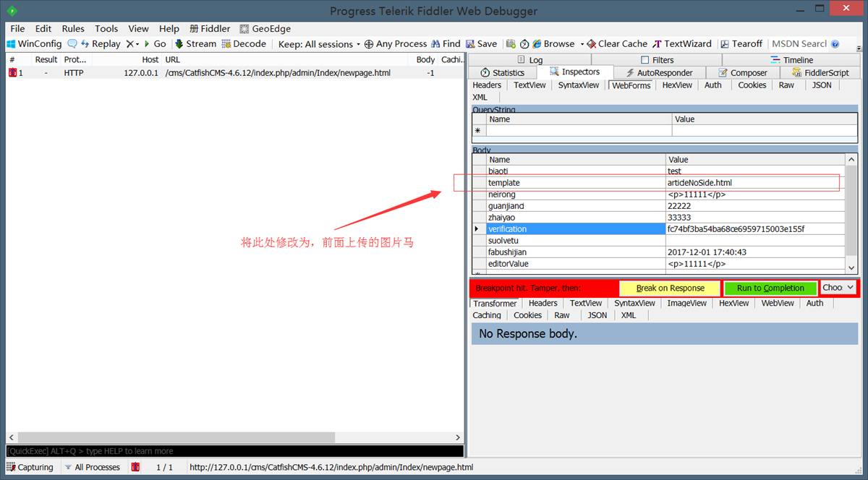This screenshot has width=868, height=480.
Task: Replay the selected session
Action: pyautogui.click(x=100, y=43)
